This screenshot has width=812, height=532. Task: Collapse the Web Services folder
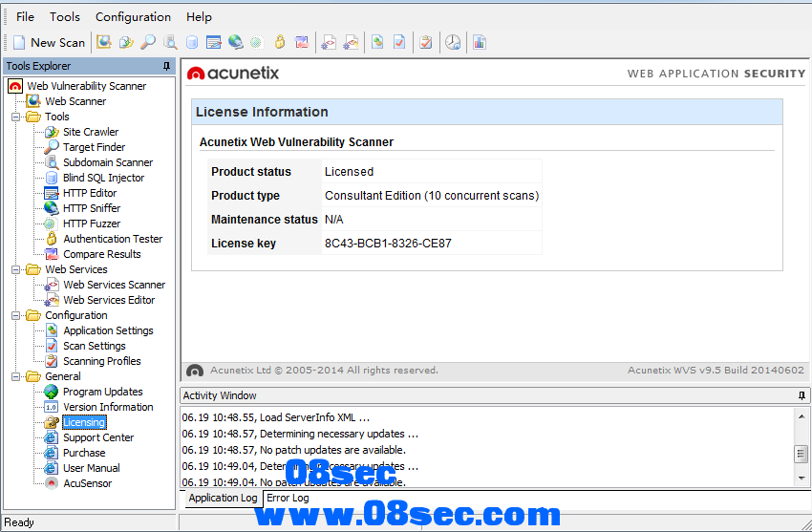16,269
